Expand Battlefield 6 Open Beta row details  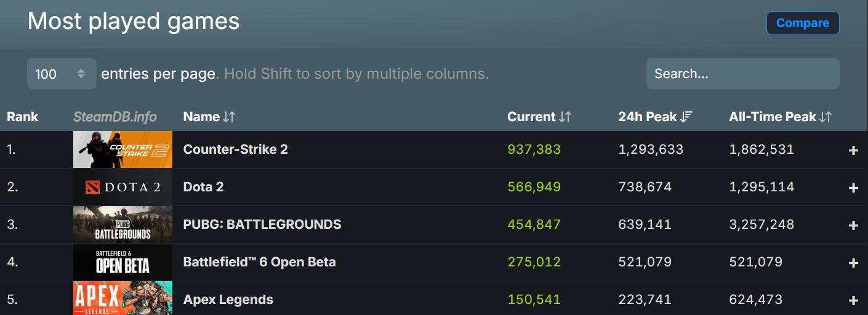pyautogui.click(x=853, y=263)
